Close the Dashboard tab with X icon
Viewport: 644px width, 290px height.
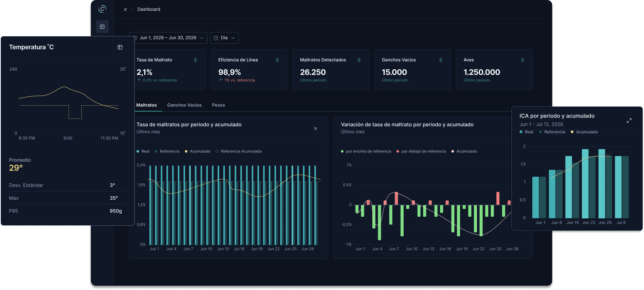pyautogui.click(x=125, y=10)
